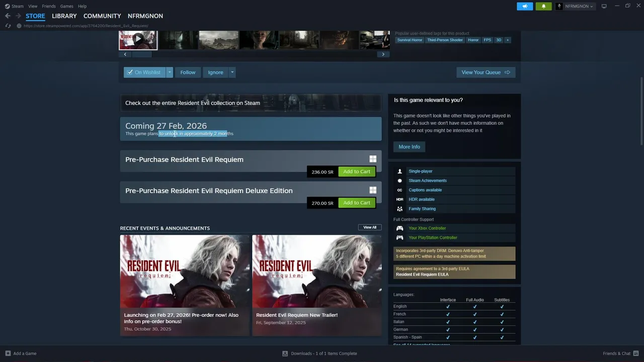Click View All announcements button
The height and width of the screenshot is (362, 644).
point(370,227)
